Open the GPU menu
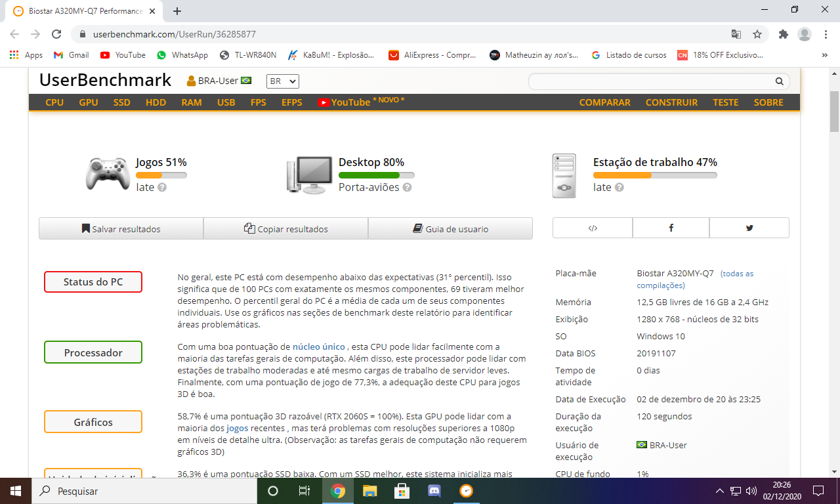 click(x=89, y=102)
